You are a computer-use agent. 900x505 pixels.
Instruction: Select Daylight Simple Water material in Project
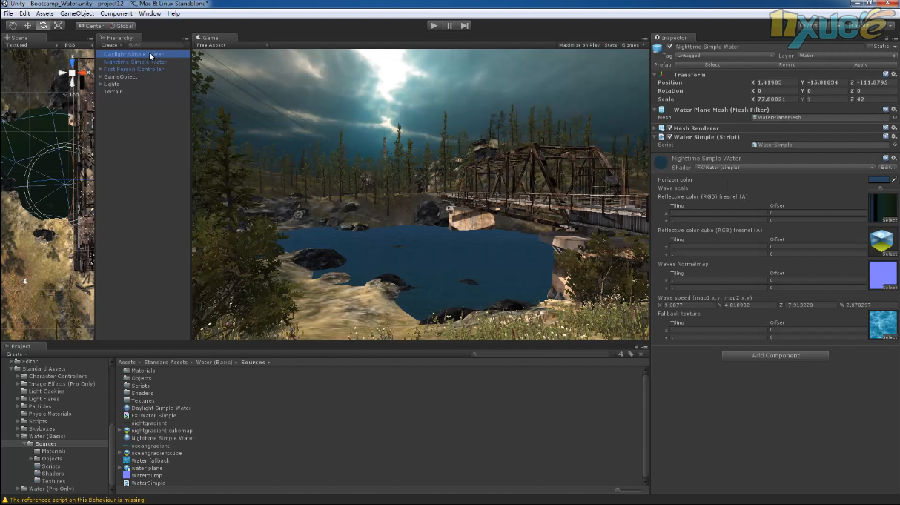(x=157, y=408)
